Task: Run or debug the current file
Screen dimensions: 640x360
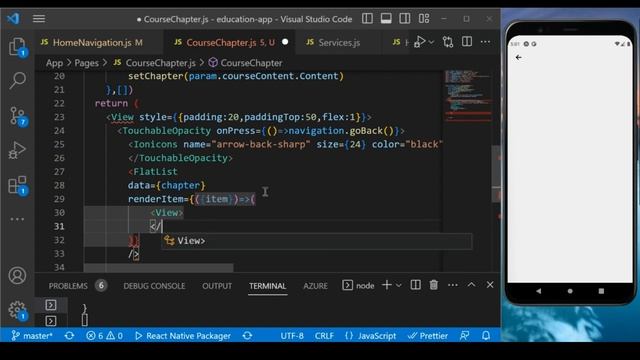Action: (419, 42)
